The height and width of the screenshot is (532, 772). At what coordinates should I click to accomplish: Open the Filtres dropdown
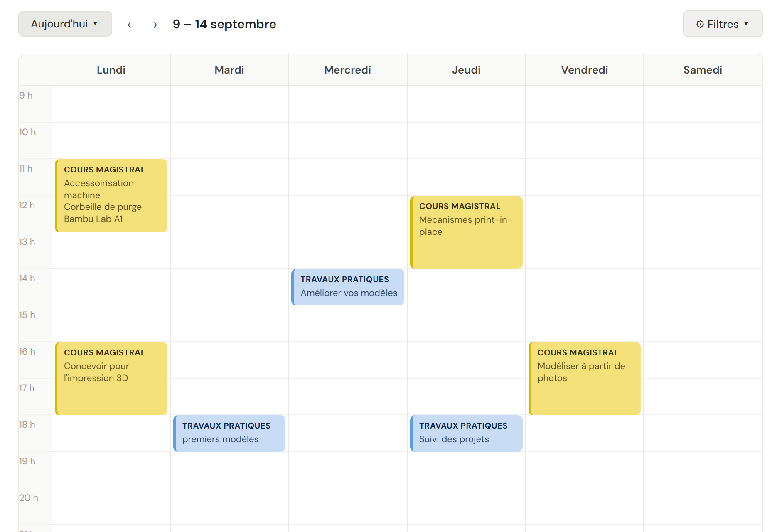(723, 24)
